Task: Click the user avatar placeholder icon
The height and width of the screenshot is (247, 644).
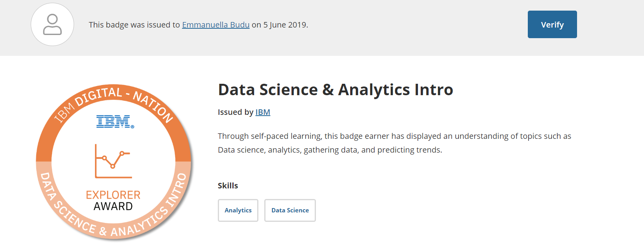Action: 52,24
